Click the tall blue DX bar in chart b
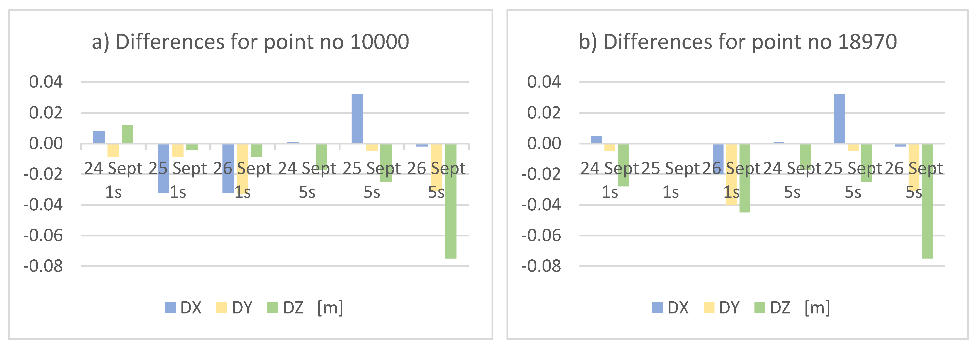 (840, 119)
